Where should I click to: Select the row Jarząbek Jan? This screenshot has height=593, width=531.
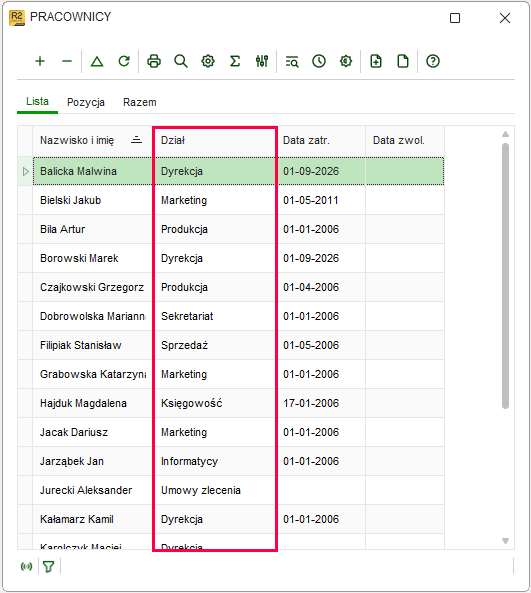click(x=238, y=461)
